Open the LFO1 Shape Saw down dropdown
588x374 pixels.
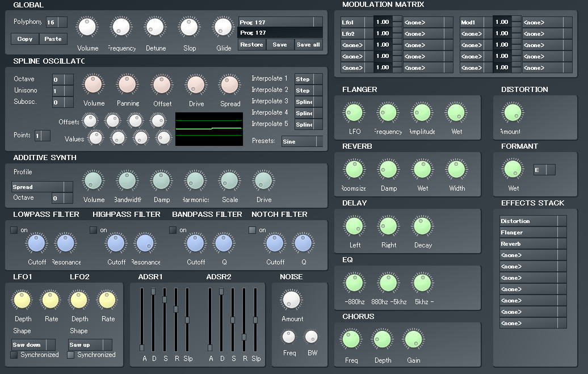point(33,344)
